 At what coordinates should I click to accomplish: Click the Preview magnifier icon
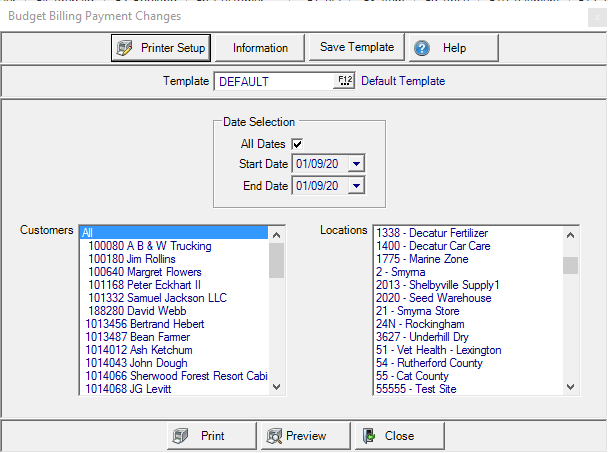(273, 436)
